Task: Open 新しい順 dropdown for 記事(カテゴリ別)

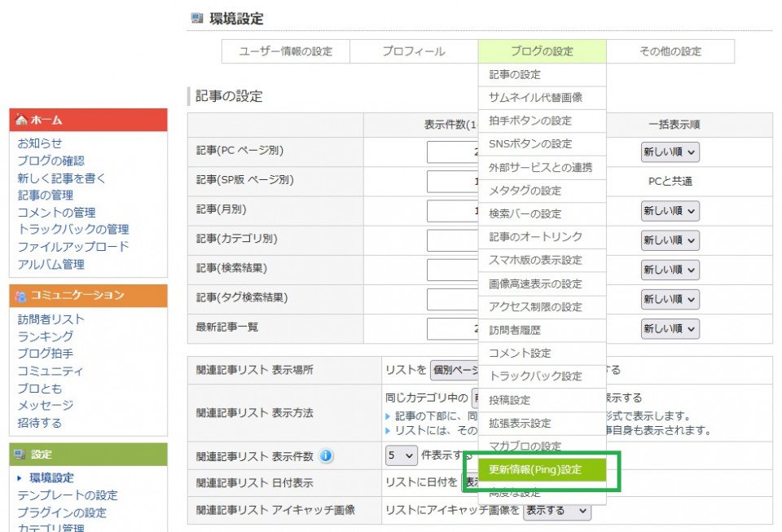Action: click(x=670, y=240)
